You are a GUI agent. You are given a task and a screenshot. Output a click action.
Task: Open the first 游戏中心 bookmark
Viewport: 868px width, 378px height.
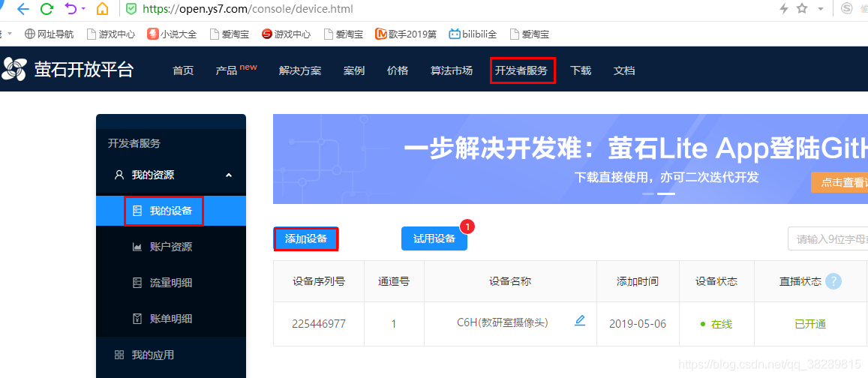pyautogui.click(x=111, y=34)
